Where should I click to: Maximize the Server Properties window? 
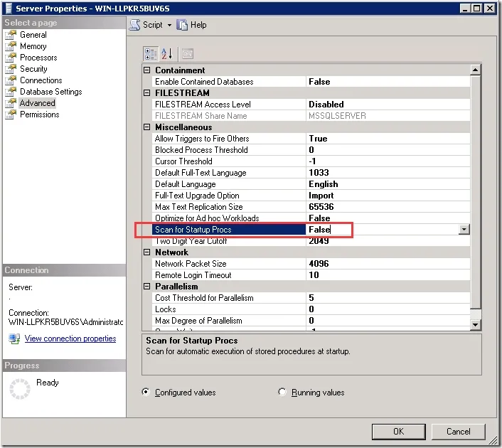click(x=477, y=8)
